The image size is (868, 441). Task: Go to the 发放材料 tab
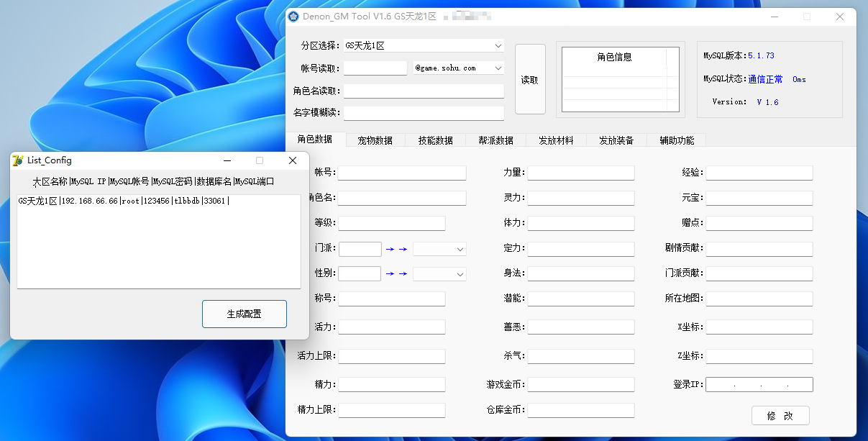click(x=556, y=140)
